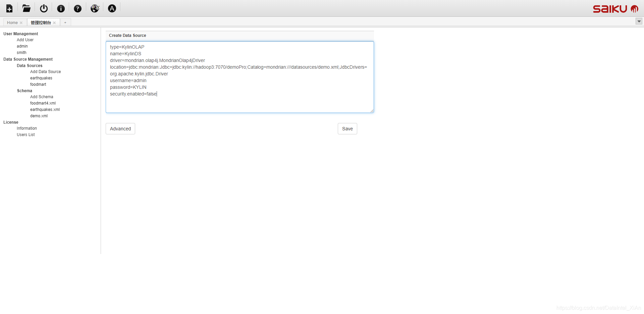Click Add User link

point(25,40)
